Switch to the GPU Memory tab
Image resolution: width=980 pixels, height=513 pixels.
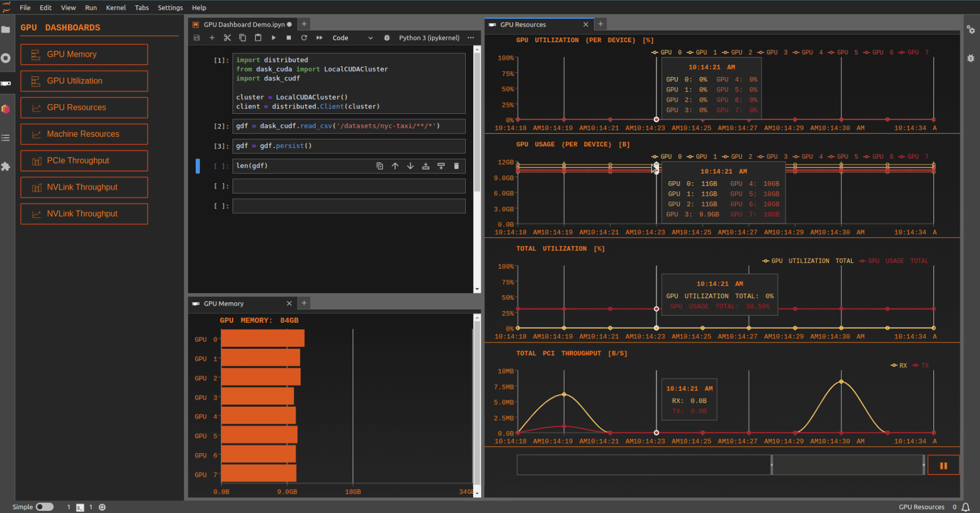(223, 303)
